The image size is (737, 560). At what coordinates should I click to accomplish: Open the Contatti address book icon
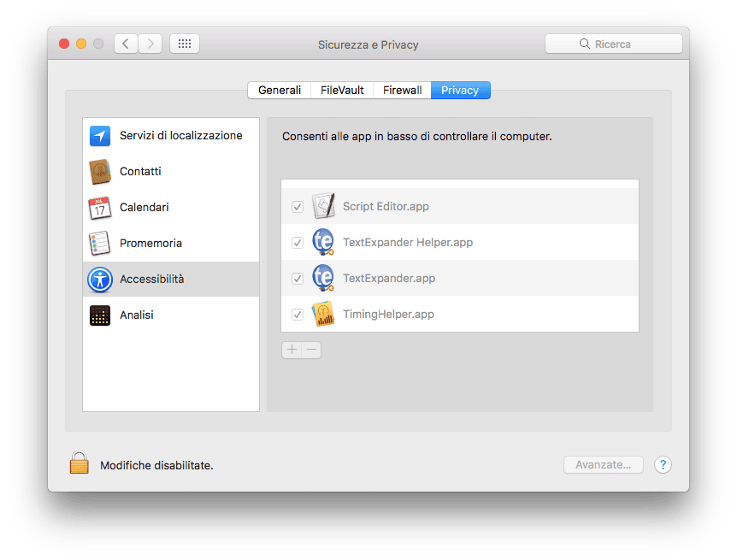[100, 172]
